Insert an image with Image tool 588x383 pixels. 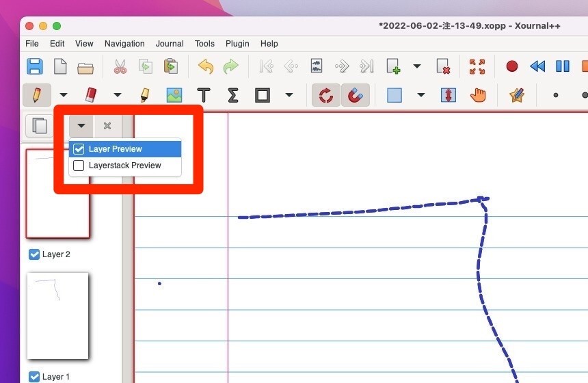[x=174, y=95]
